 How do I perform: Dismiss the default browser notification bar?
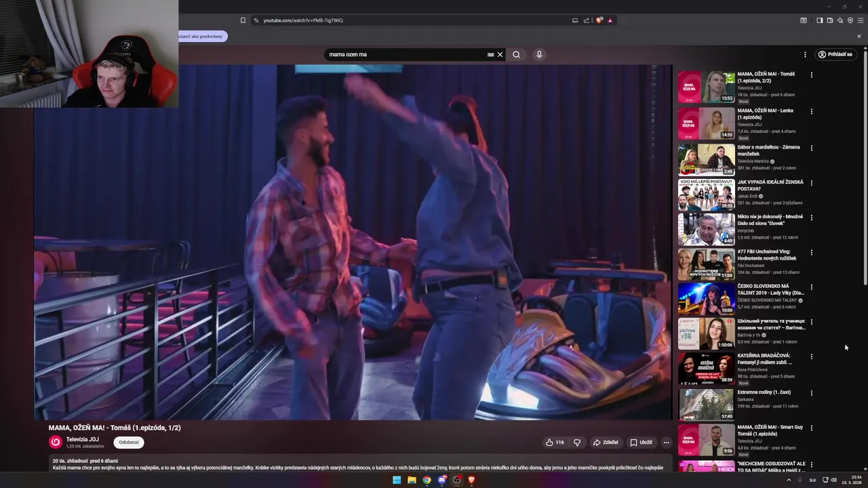[x=859, y=37]
